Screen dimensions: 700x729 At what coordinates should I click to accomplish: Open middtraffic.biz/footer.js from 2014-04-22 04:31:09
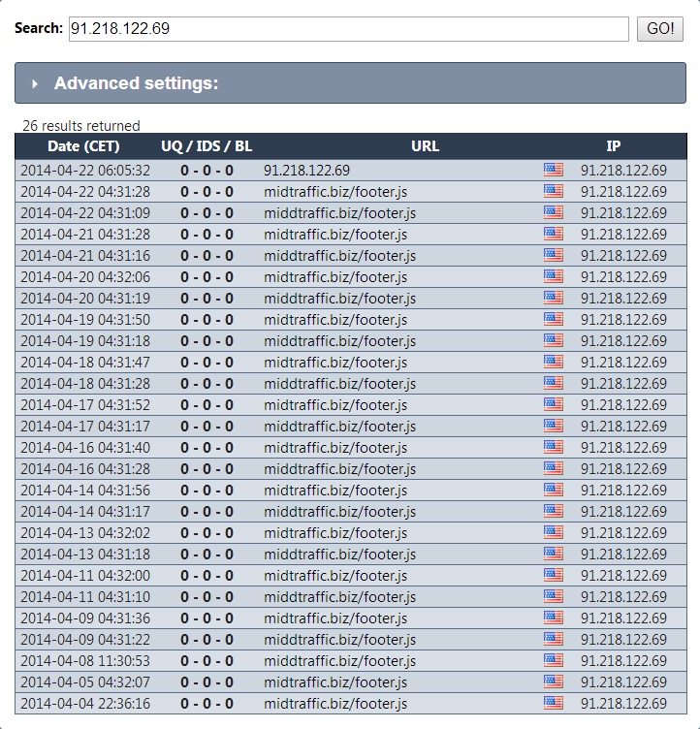coord(339,213)
